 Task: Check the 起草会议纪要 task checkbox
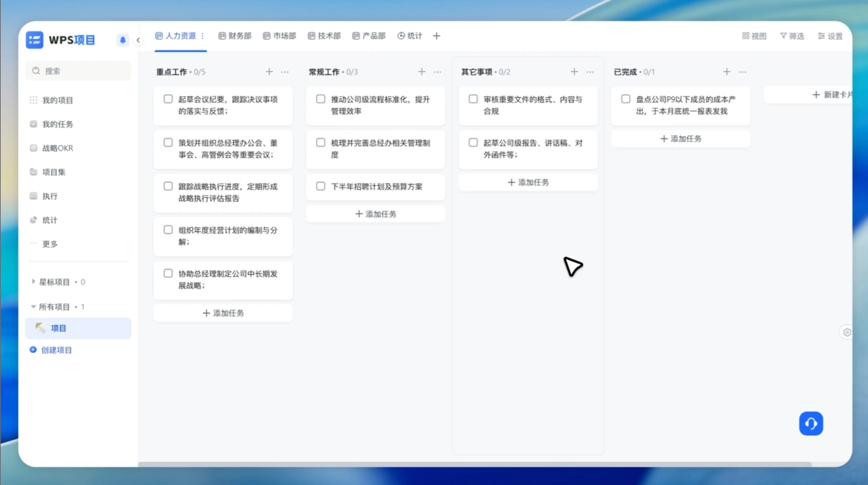[x=168, y=100]
